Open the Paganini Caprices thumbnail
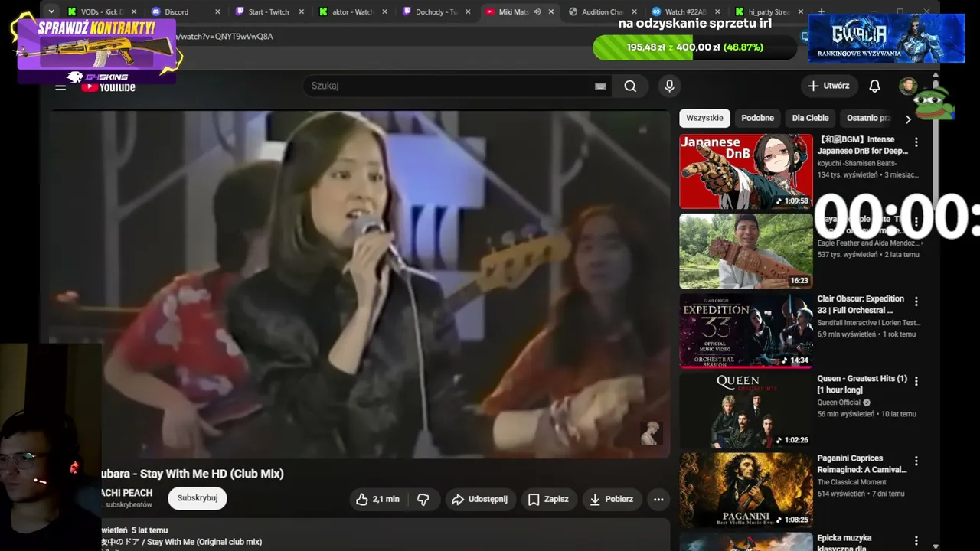This screenshot has width=980, height=551. click(x=746, y=490)
